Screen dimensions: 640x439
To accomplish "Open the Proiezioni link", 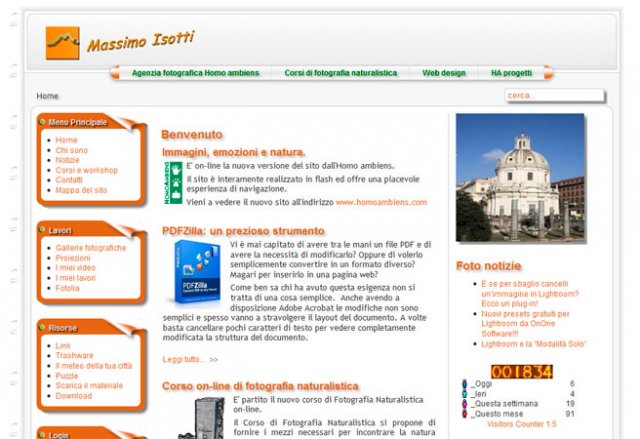I will [73, 258].
